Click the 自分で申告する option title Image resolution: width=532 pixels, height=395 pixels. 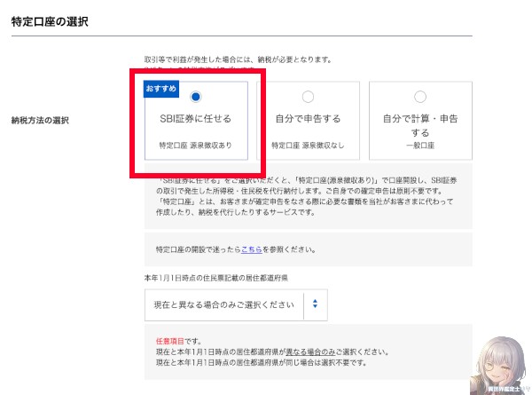point(308,119)
